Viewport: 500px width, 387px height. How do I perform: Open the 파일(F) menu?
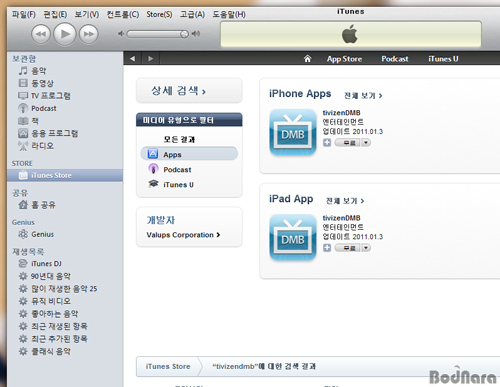(24, 14)
